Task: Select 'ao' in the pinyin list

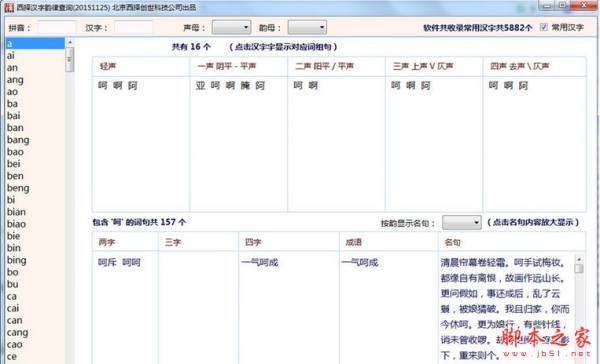Action: pos(35,92)
